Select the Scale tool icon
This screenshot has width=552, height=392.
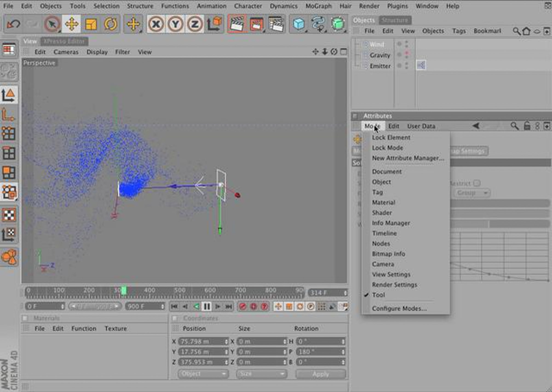pos(91,24)
